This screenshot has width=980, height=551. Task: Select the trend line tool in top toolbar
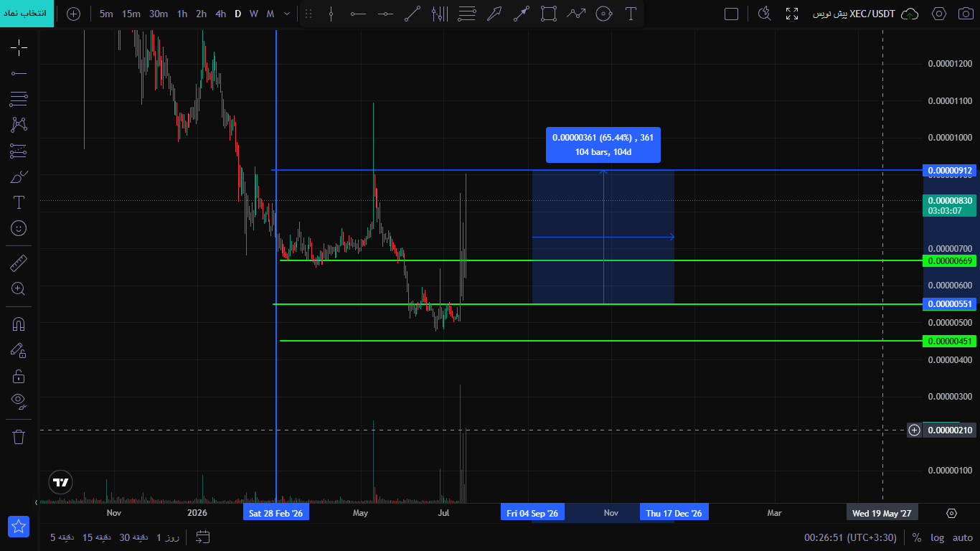tap(413, 14)
